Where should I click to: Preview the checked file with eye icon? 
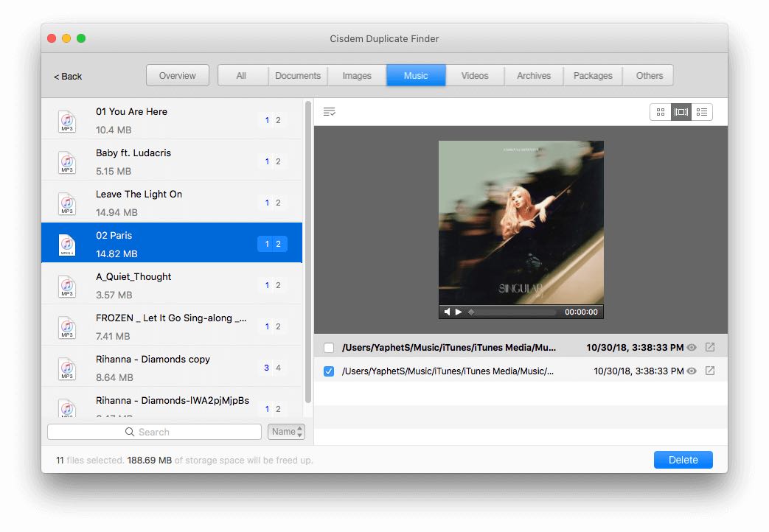pyautogui.click(x=692, y=371)
